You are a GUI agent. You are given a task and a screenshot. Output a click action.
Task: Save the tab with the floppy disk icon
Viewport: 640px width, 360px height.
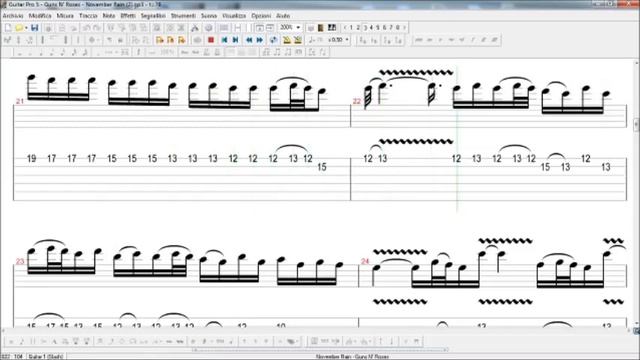(35, 28)
